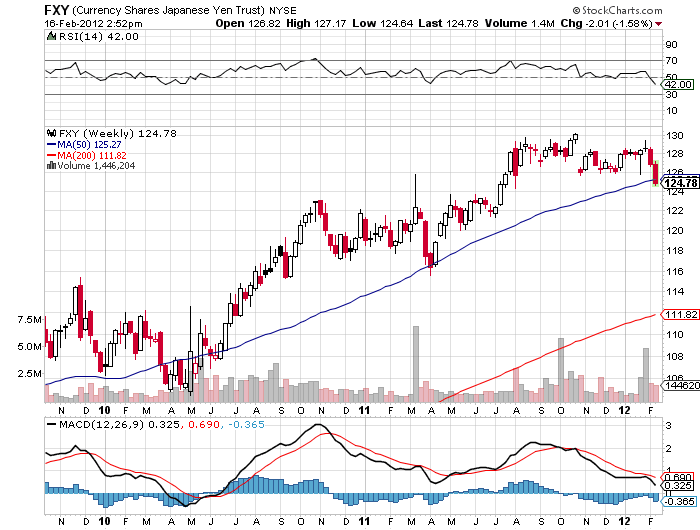Click the year 11 marker on price axis
This screenshot has height=530, width=700.
pyautogui.click(x=365, y=410)
